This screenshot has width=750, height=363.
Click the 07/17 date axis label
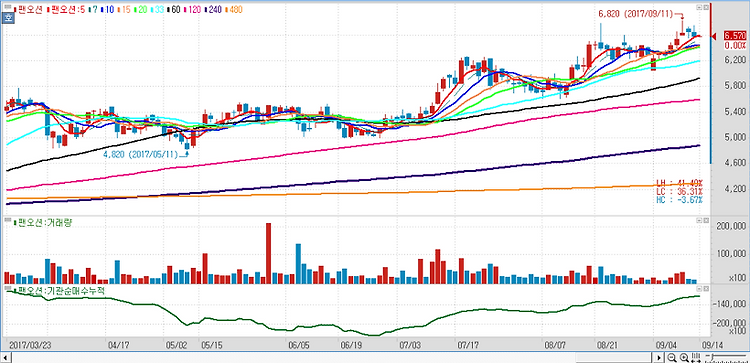click(x=469, y=345)
